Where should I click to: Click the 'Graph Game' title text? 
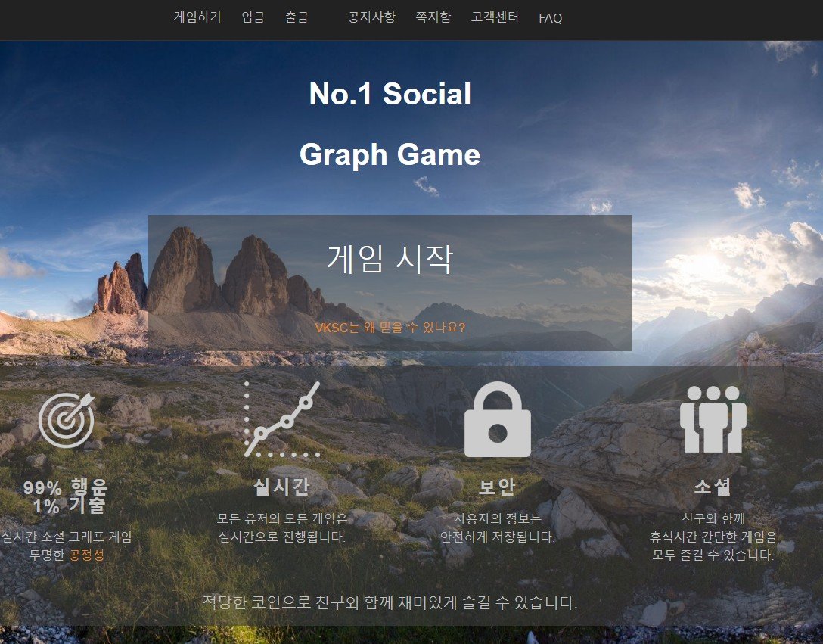[x=390, y=155]
